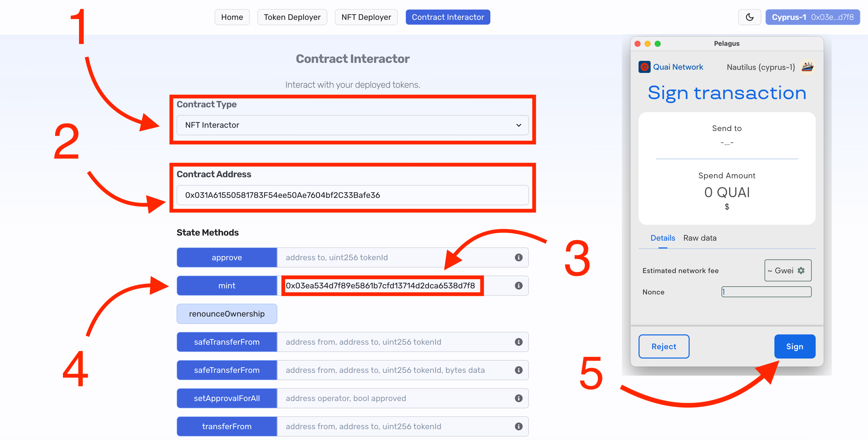The image size is (868, 440).
Task: Open Cyprus-1 wallet account menu
Action: pyautogui.click(x=812, y=17)
